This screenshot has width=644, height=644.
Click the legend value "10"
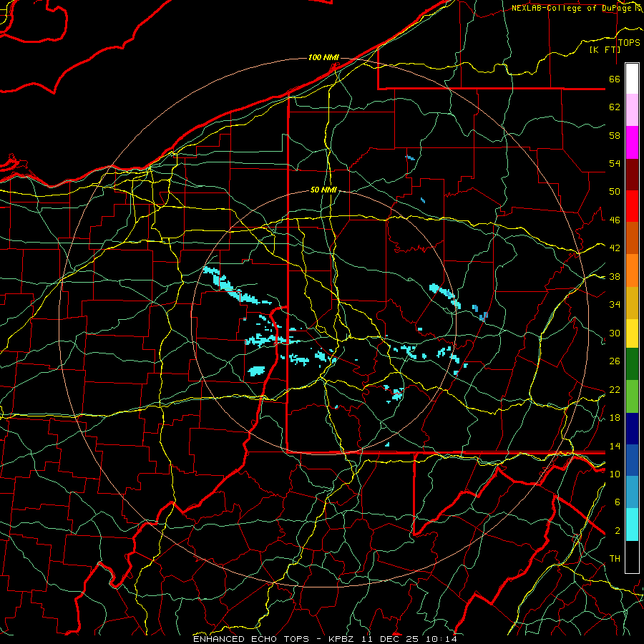615,474
